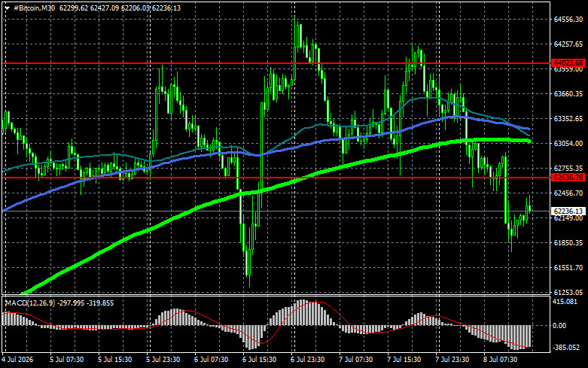Open the chart menu triangle beside #Bitcoin

coord(7,8)
